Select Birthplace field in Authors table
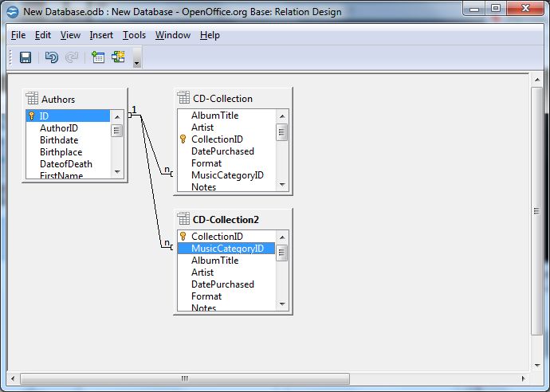 click(x=61, y=152)
